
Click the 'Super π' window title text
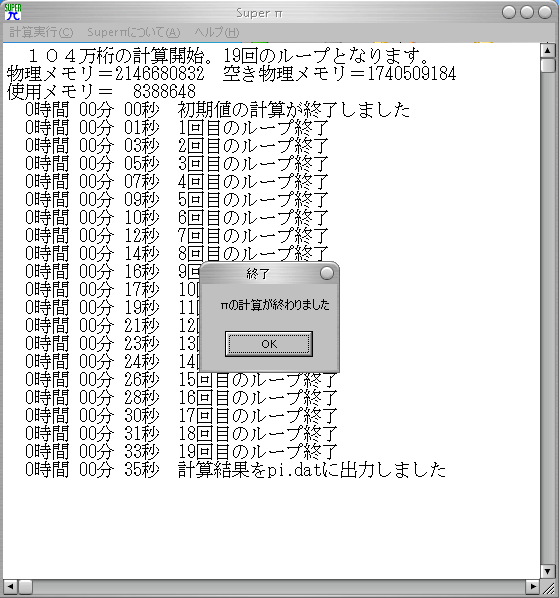[x=259, y=13]
